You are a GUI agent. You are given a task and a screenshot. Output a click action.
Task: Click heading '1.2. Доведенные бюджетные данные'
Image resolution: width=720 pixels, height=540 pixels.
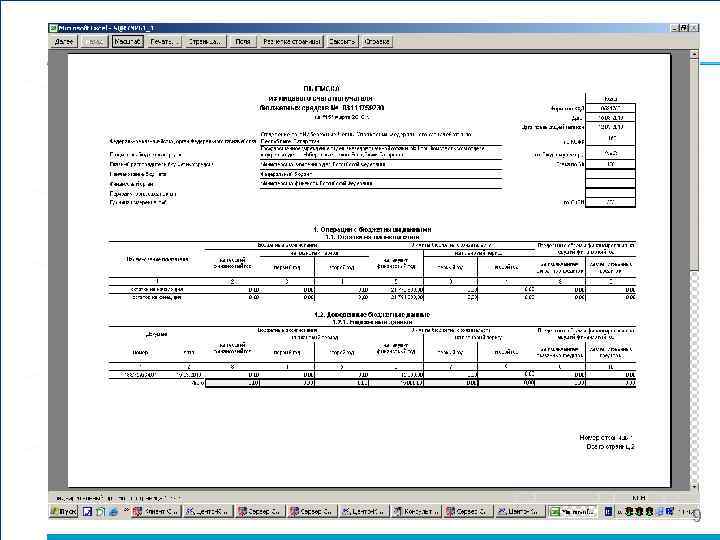click(x=372, y=315)
